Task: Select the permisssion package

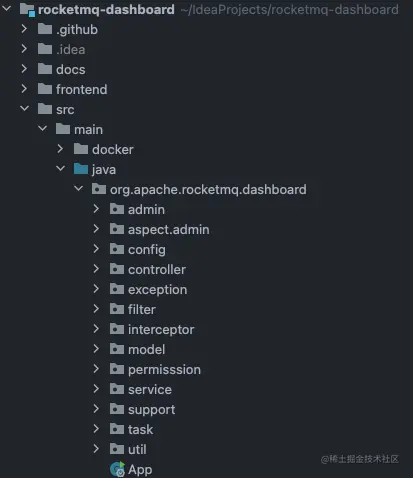Action: [164, 370]
